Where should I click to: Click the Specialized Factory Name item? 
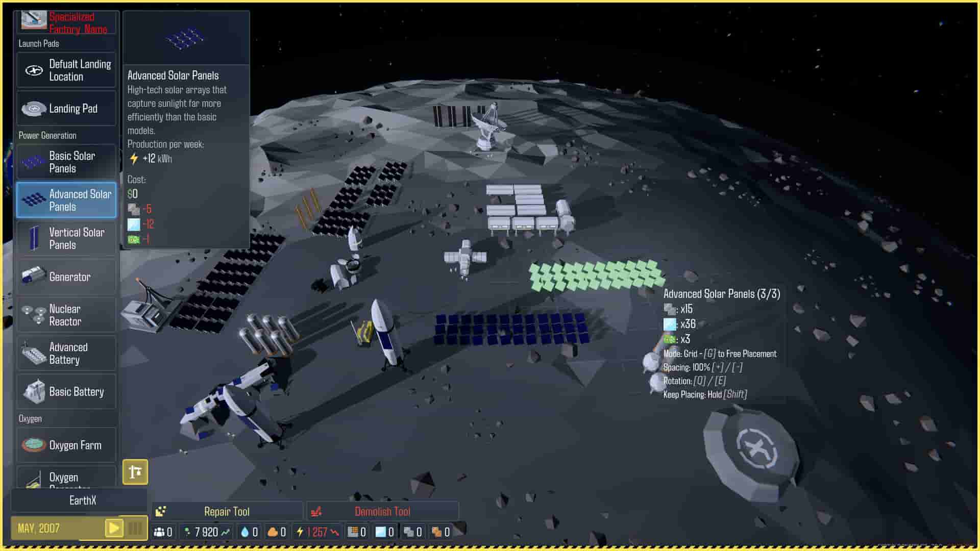coord(66,22)
